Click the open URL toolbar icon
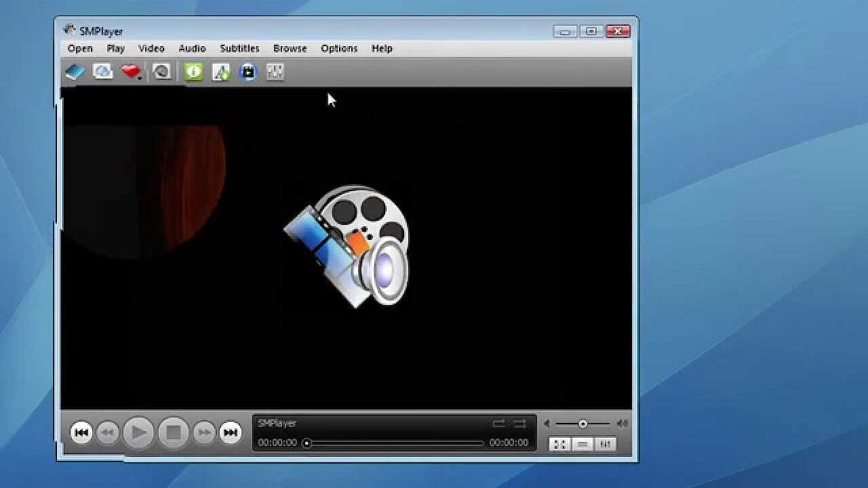The width and height of the screenshot is (868, 488). coord(102,71)
